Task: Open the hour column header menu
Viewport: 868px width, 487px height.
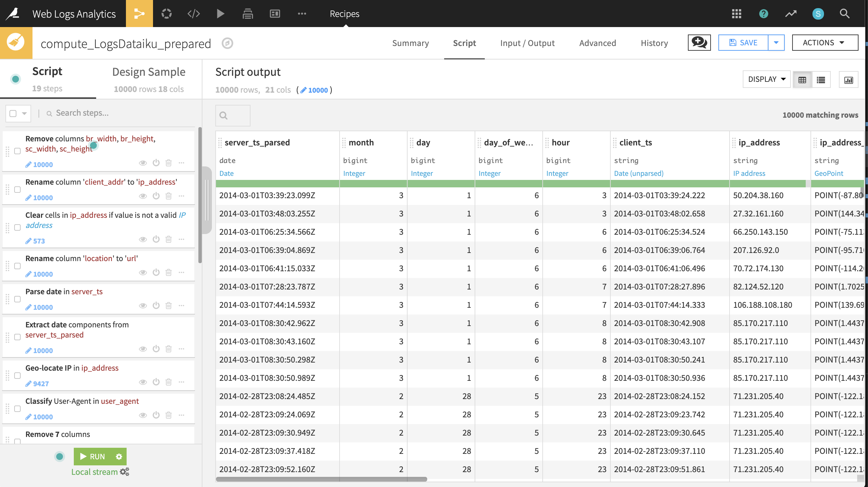Action: 561,143
